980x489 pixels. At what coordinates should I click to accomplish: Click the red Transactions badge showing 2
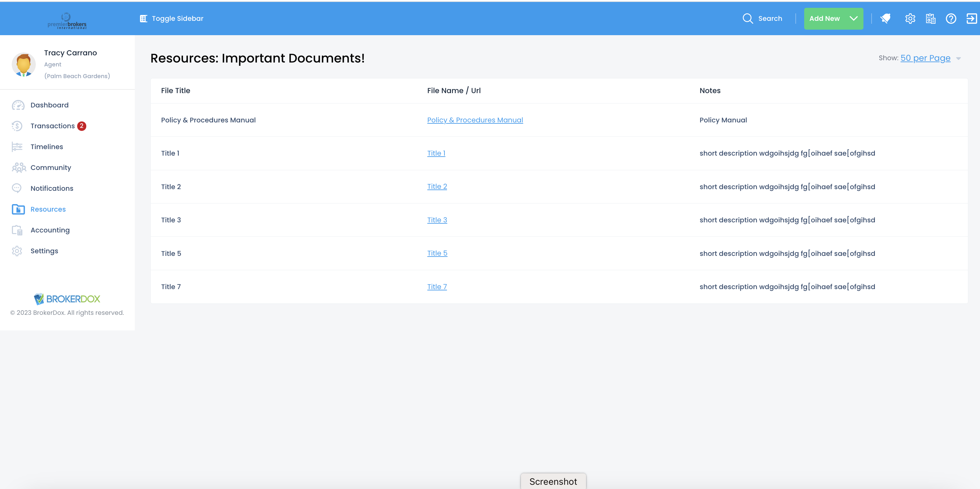point(82,126)
